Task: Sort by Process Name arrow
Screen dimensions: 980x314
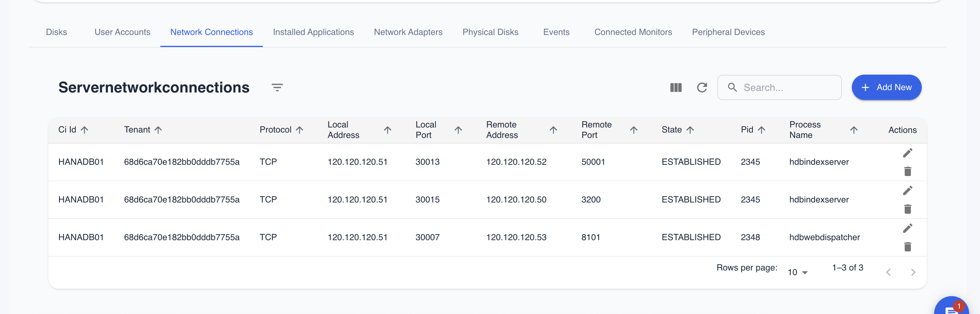Action: pyautogui.click(x=853, y=130)
